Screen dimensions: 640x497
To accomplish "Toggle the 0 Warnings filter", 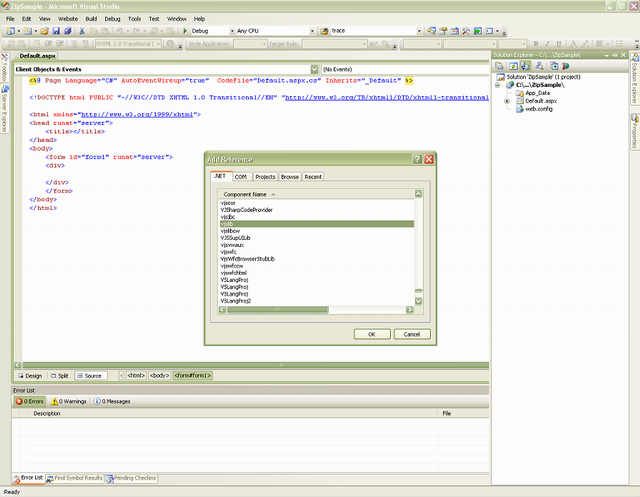I will [x=69, y=402].
